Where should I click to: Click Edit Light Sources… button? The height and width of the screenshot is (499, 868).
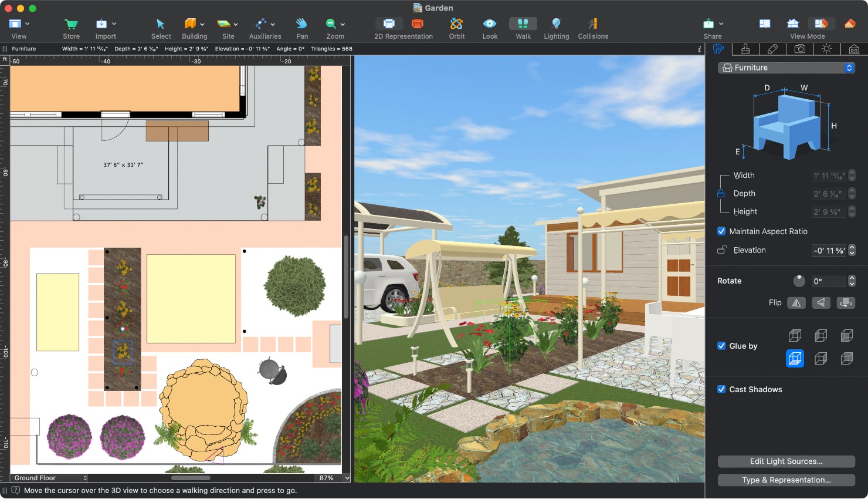[x=786, y=461]
